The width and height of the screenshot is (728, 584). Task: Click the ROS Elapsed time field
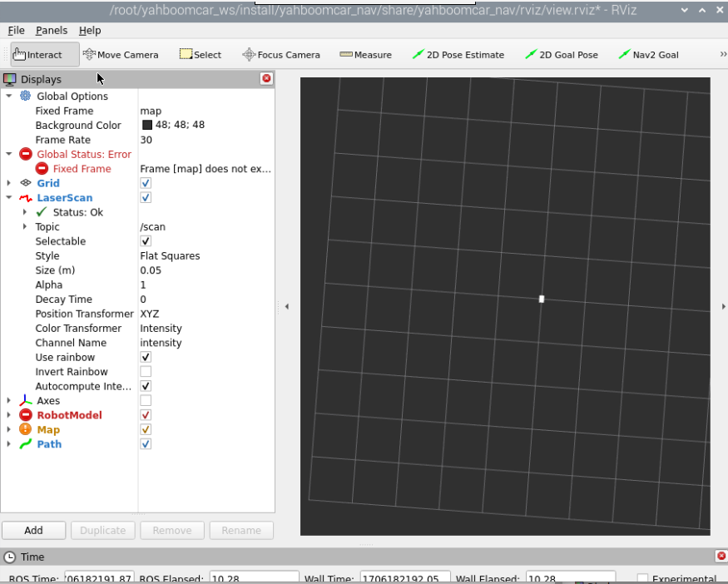pyautogui.click(x=254, y=577)
